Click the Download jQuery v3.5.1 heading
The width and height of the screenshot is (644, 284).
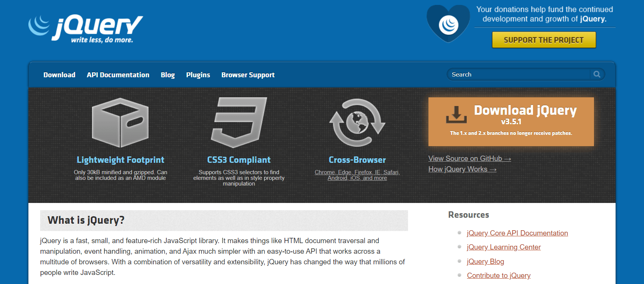(x=525, y=111)
